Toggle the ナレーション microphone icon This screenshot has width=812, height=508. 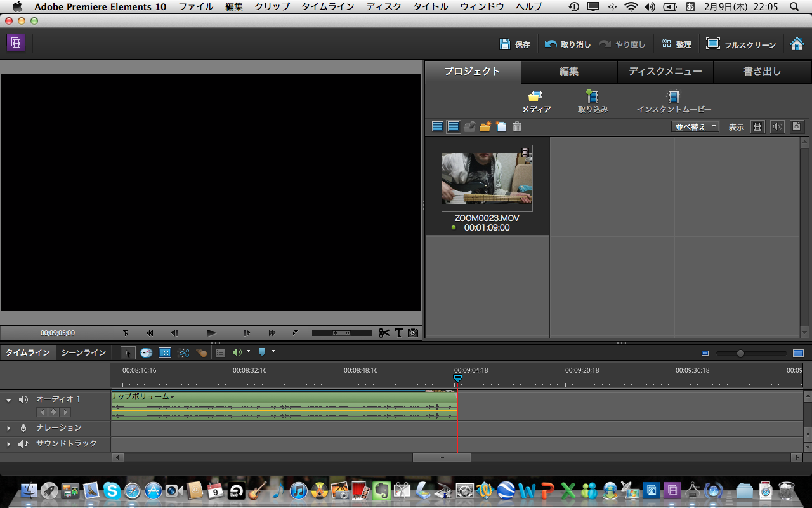[x=23, y=429]
